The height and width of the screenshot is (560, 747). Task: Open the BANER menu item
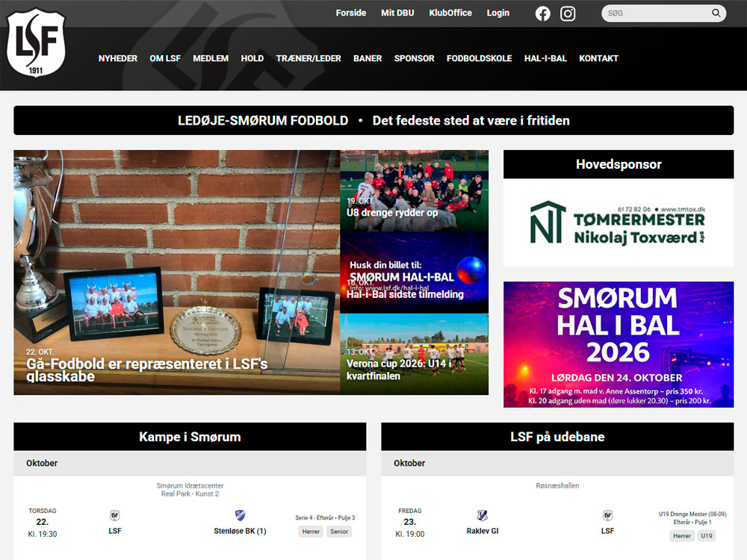pos(368,58)
